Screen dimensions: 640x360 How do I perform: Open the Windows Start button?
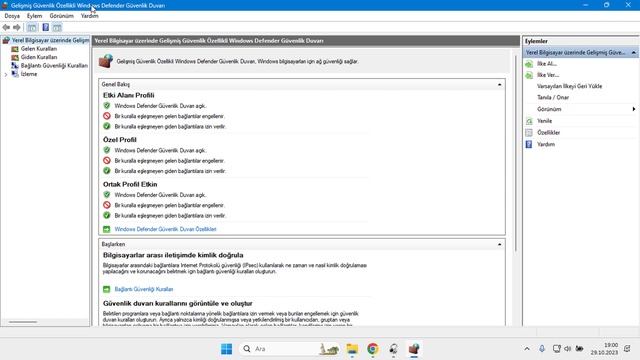click(x=227, y=349)
